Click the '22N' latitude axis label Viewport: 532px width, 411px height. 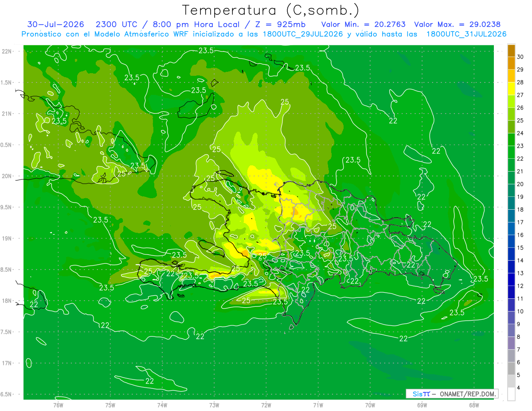(x=8, y=51)
